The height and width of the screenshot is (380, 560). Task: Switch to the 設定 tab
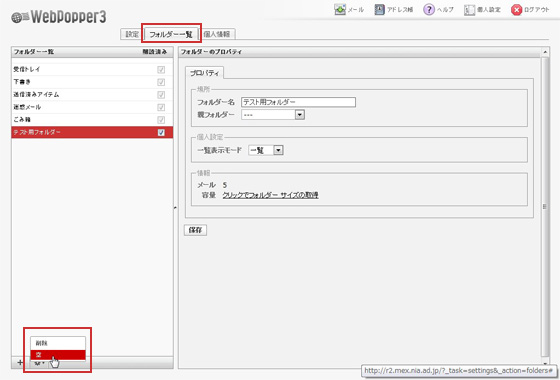(132, 34)
